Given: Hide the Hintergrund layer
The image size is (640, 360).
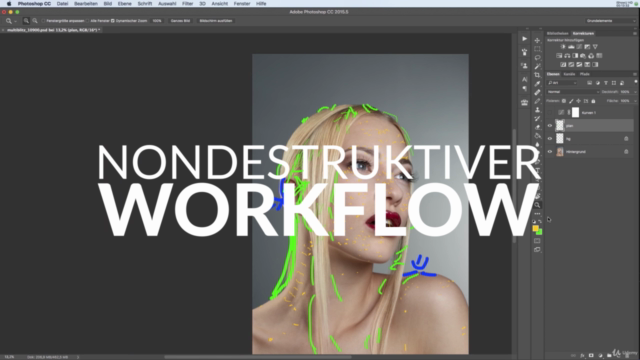Looking at the screenshot, I should pos(550,152).
